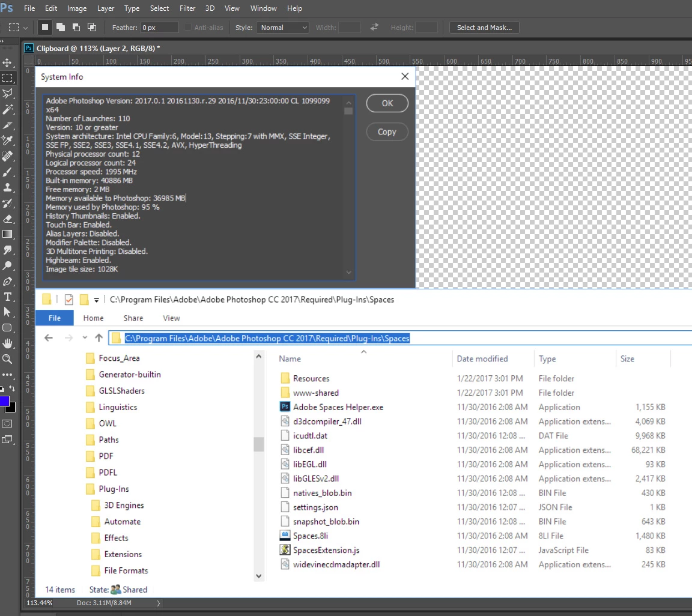Collapse the tools panel double arrow

pyautogui.click(x=2, y=41)
